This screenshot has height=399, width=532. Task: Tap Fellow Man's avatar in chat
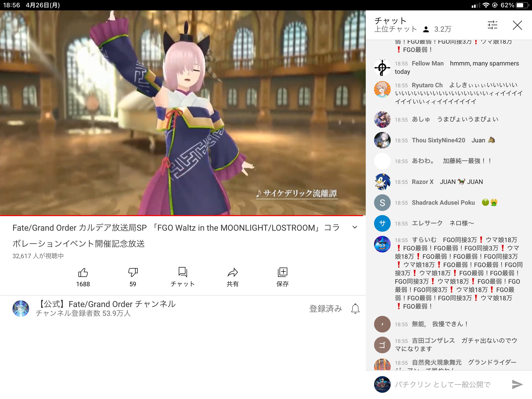point(382,68)
